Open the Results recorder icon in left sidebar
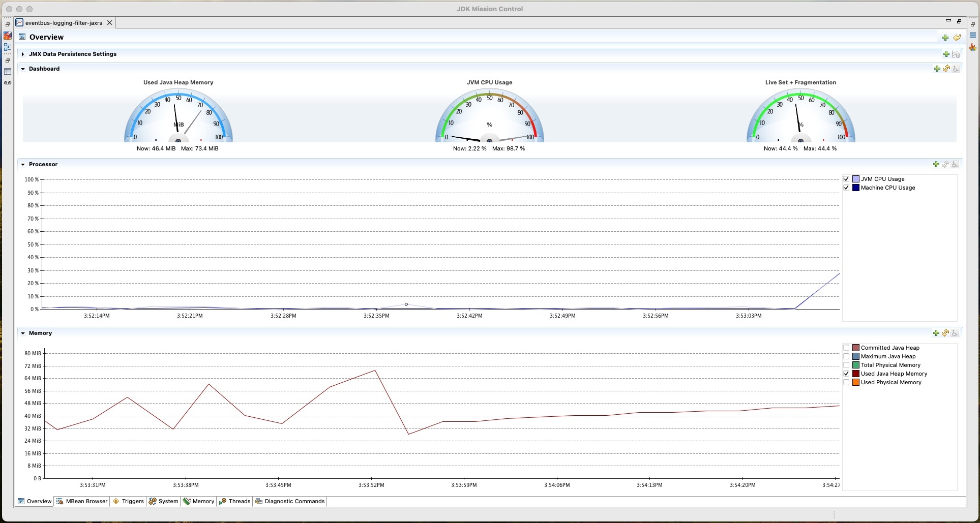This screenshot has height=523, width=980. click(7, 83)
